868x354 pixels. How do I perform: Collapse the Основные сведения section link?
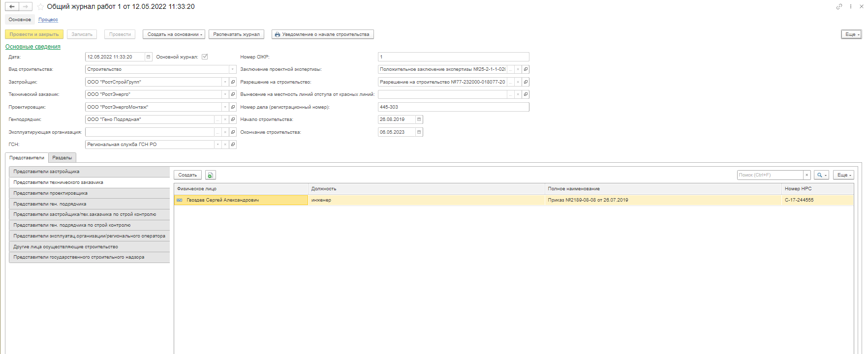[x=33, y=47]
